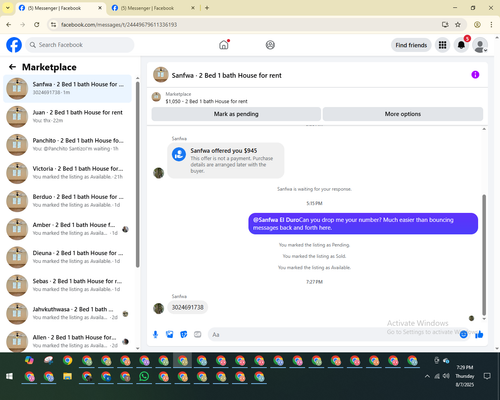Choose the sticker icon in composer
Screen dimensions: 500x400
pyautogui.click(x=184, y=334)
